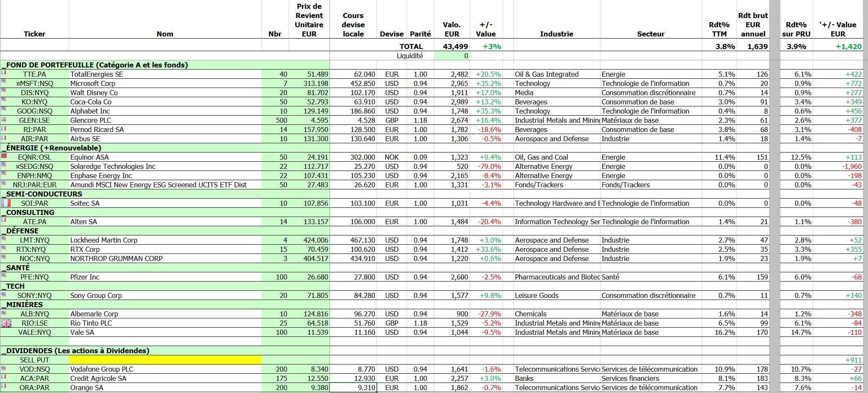Click Soitec SA valuation 1,031
This screenshot has width=868, height=393.
tap(451, 203)
